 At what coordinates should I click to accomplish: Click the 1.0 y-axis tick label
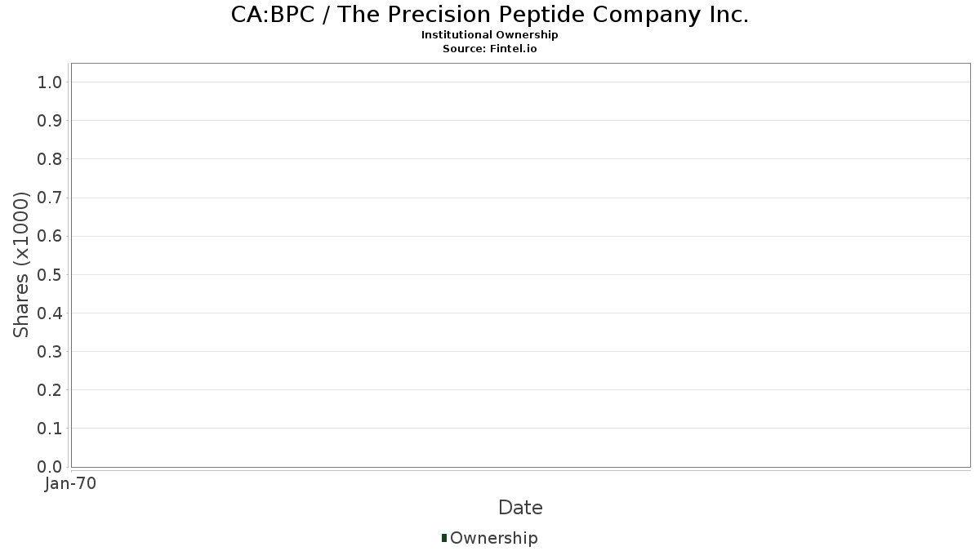(50, 82)
